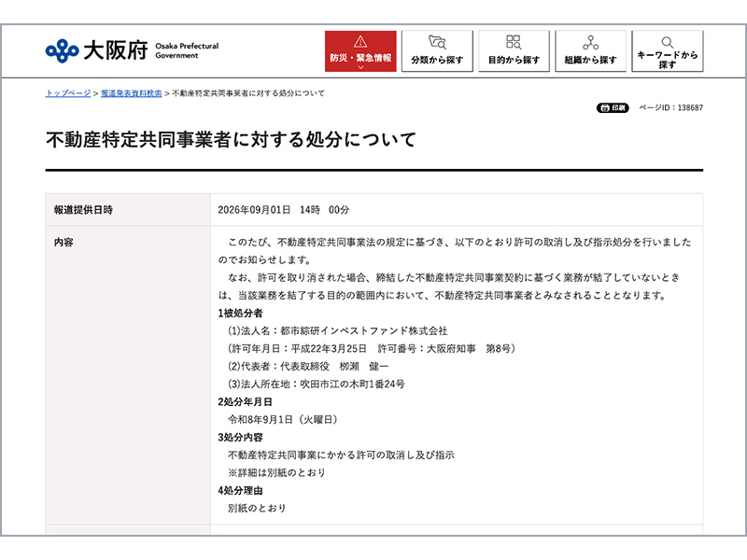Click the current breadcrumb page title text
747x560 pixels.
coord(248,93)
